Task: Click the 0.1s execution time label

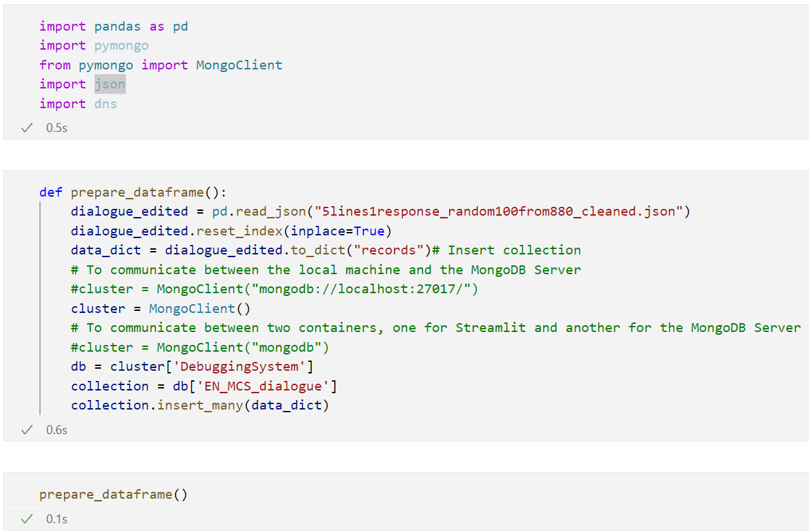Action: coord(56,519)
